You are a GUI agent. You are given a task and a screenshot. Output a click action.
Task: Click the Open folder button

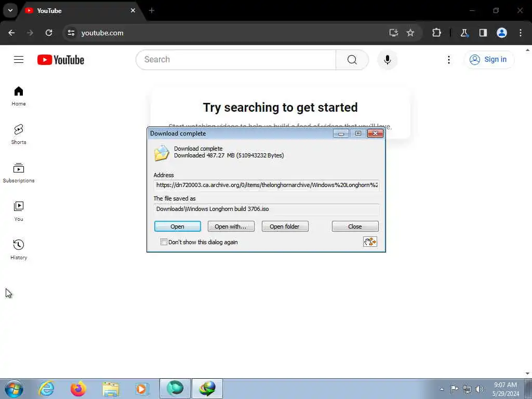tap(285, 227)
